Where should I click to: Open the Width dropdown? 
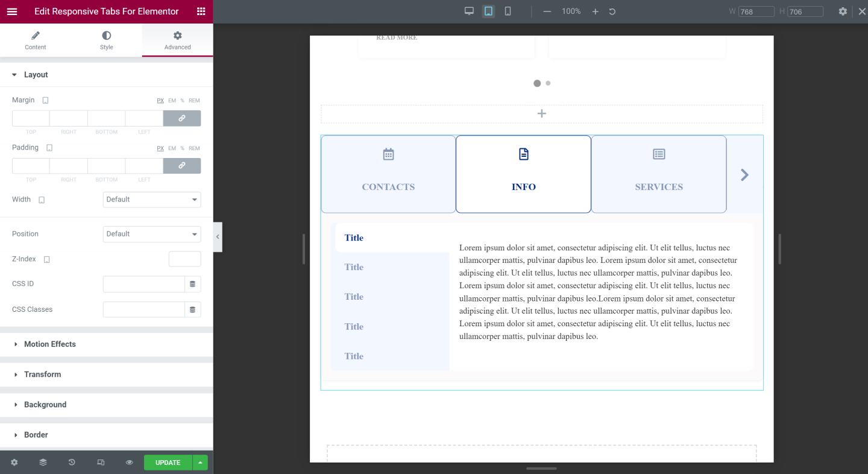point(152,200)
